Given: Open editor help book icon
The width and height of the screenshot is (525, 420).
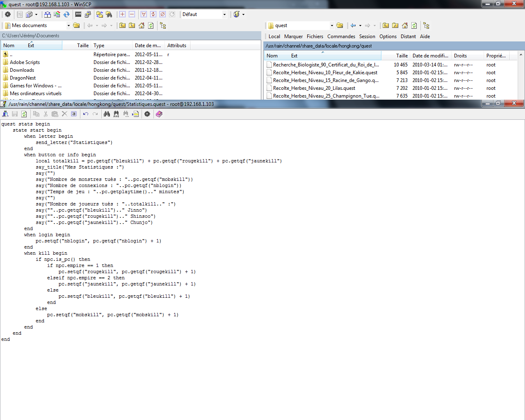Looking at the screenshot, I should tap(159, 114).
